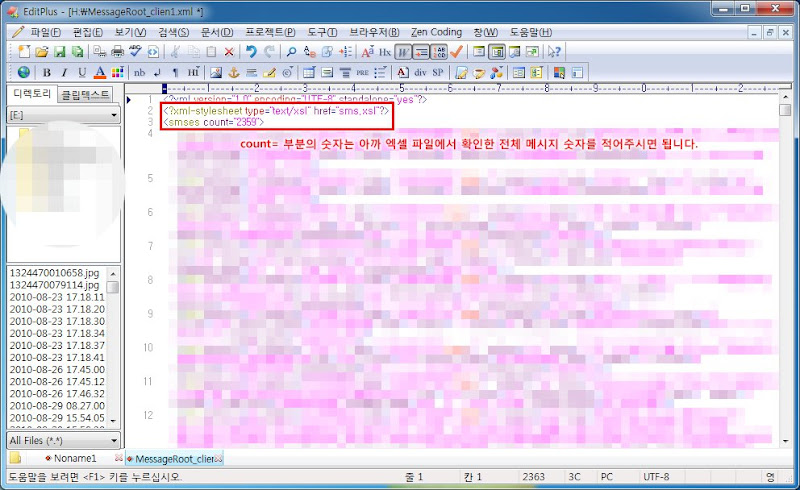Switch to Noname1 document tab
Image resolution: width=800 pixels, height=490 pixels.
point(74,458)
